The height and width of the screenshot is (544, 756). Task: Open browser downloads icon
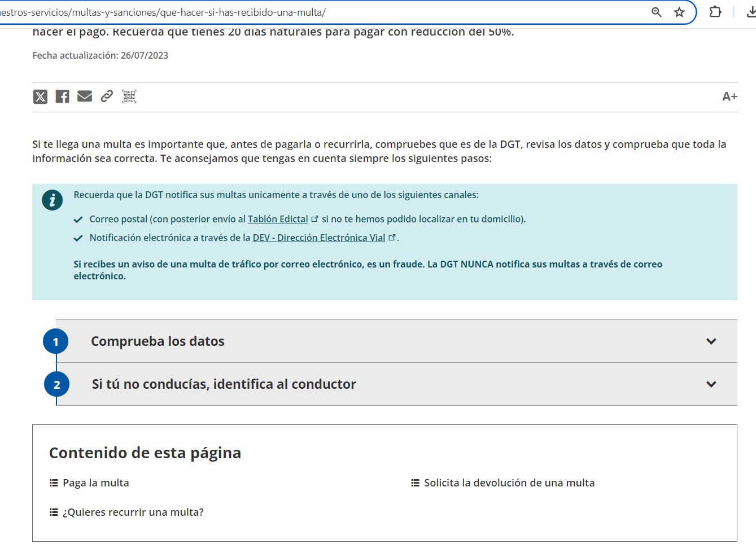click(750, 12)
